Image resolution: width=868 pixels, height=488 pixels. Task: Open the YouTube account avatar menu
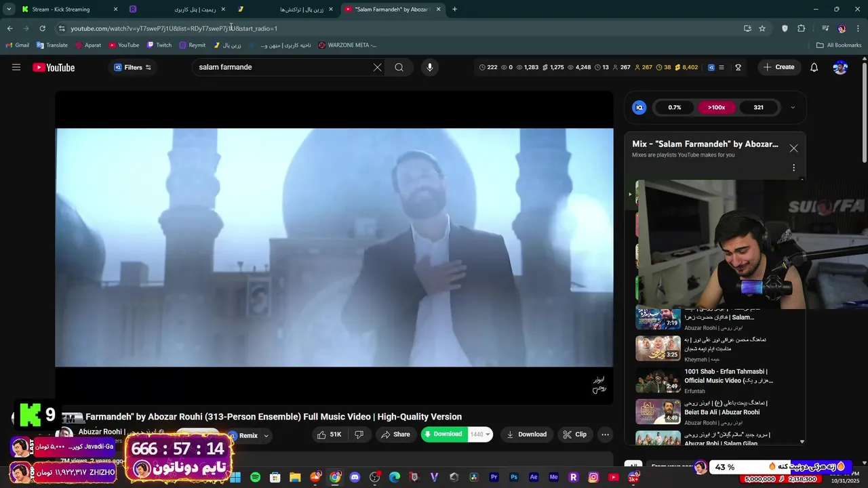coord(840,67)
